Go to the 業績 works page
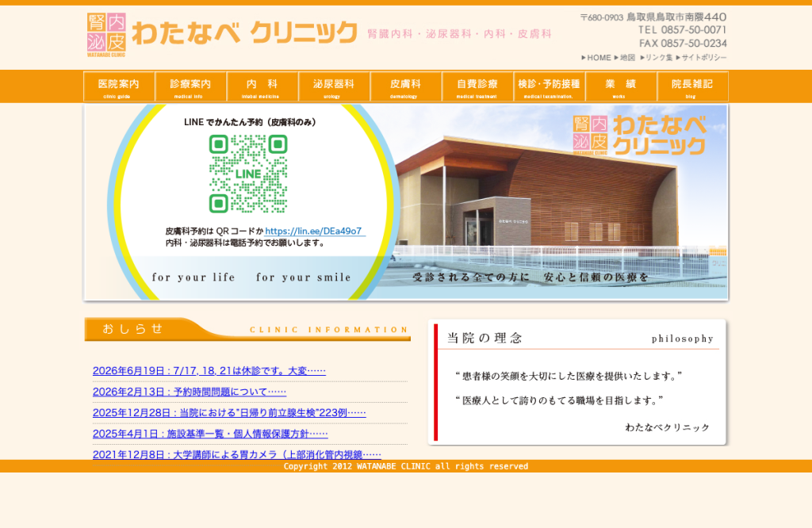 pos(621,86)
